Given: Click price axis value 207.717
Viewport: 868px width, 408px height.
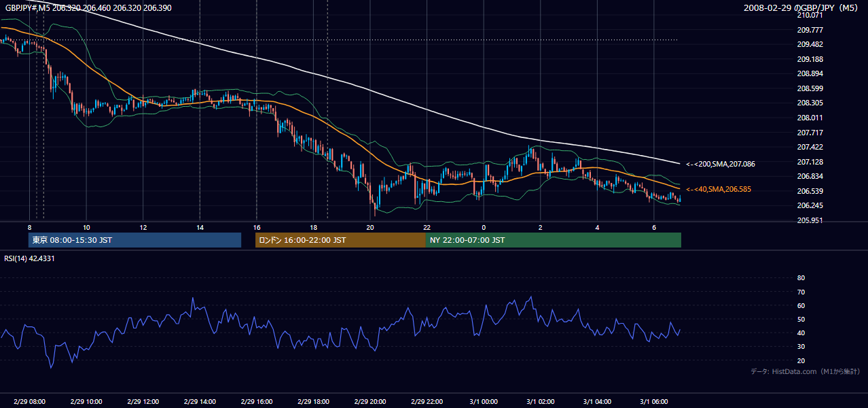Looking at the screenshot, I should point(810,133).
